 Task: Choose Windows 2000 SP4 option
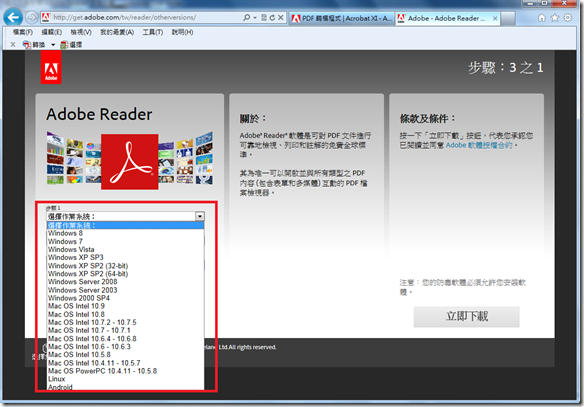pos(126,298)
